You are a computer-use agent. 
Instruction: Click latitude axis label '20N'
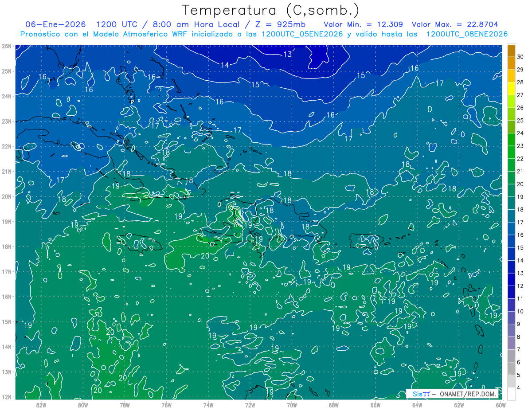pos(7,196)
